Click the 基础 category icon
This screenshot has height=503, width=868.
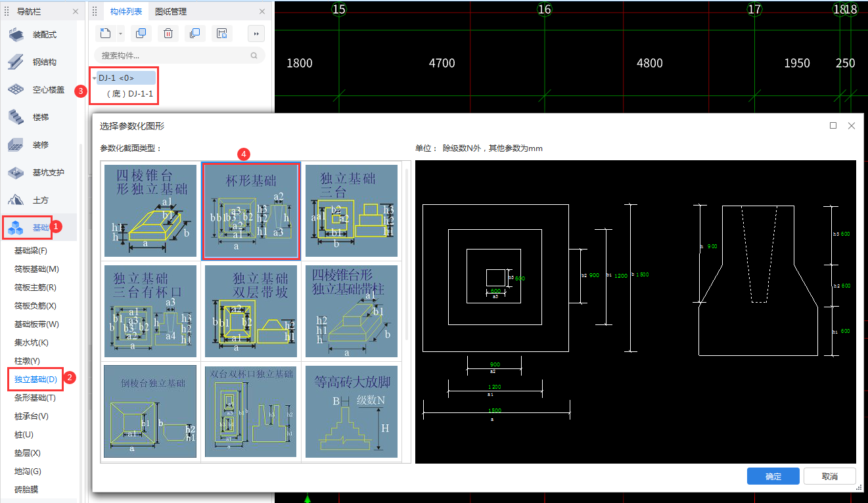[16, 228]
